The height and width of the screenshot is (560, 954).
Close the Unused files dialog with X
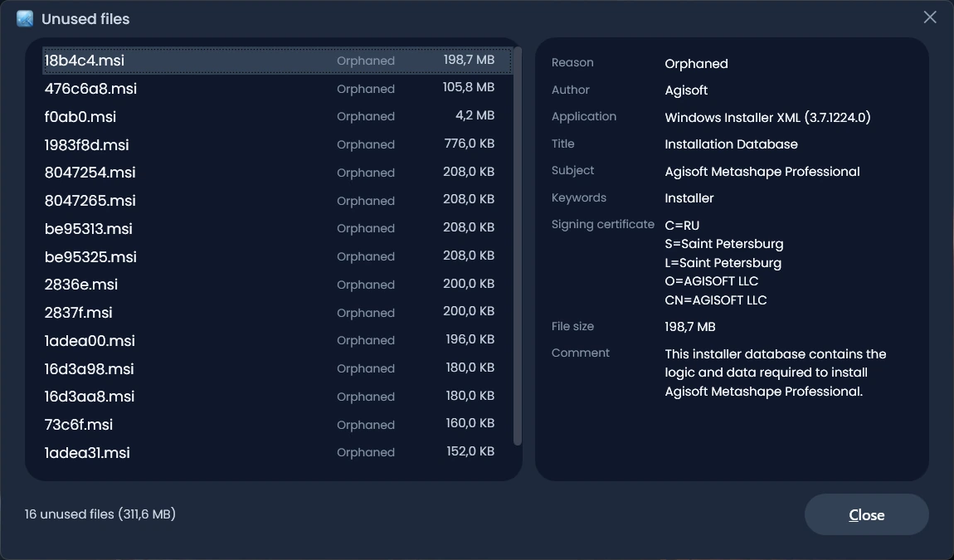(930, 17)
